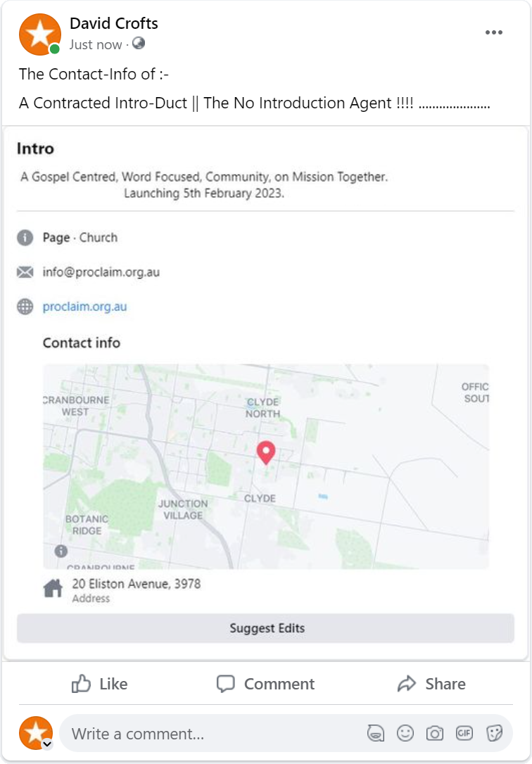Click the public audience globe icon
Image resolution: width=532 pixels, height=764 pixels.
(x=139, y=44)
